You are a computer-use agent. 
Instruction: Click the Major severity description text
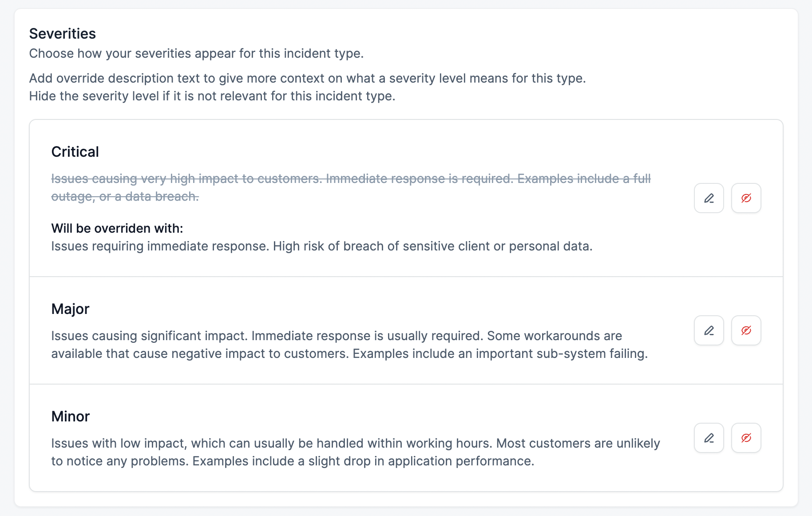pyautogui.click(x=336, y=336)
